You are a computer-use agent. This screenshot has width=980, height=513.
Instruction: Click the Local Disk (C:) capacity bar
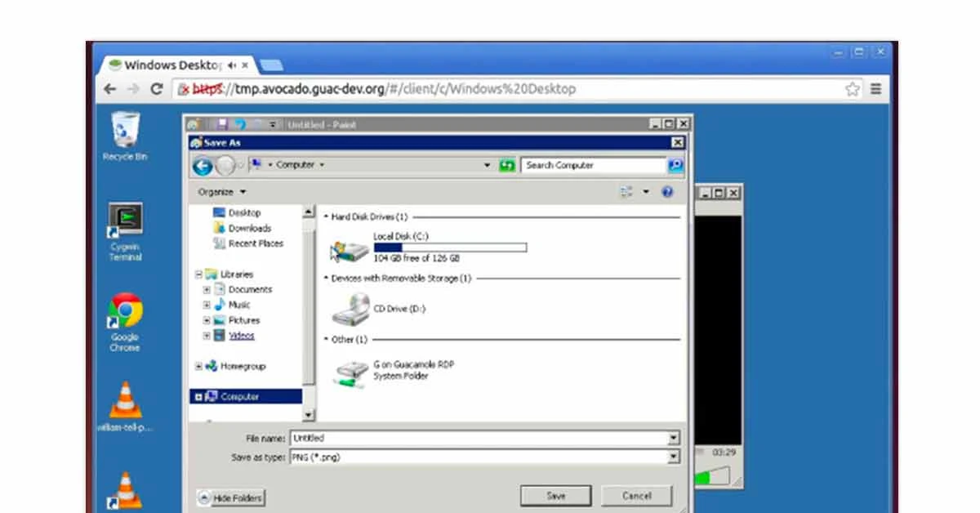[449, 247]
